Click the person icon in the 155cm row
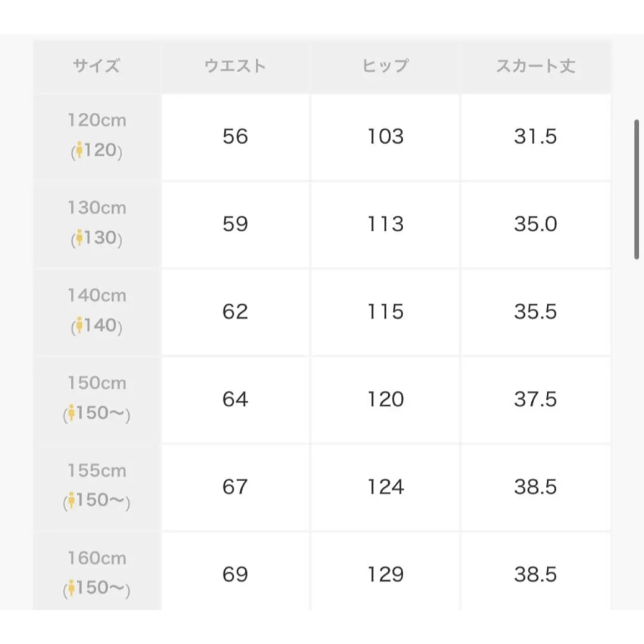Image resolution: width=644 pixels, height=644 pixels. click(x=72, y=500)
